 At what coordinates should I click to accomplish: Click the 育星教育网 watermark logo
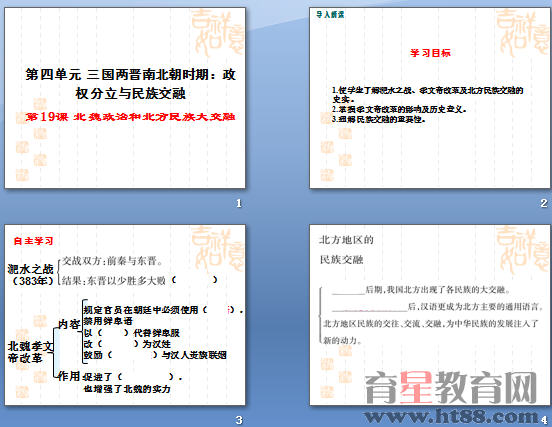point(451,388)
